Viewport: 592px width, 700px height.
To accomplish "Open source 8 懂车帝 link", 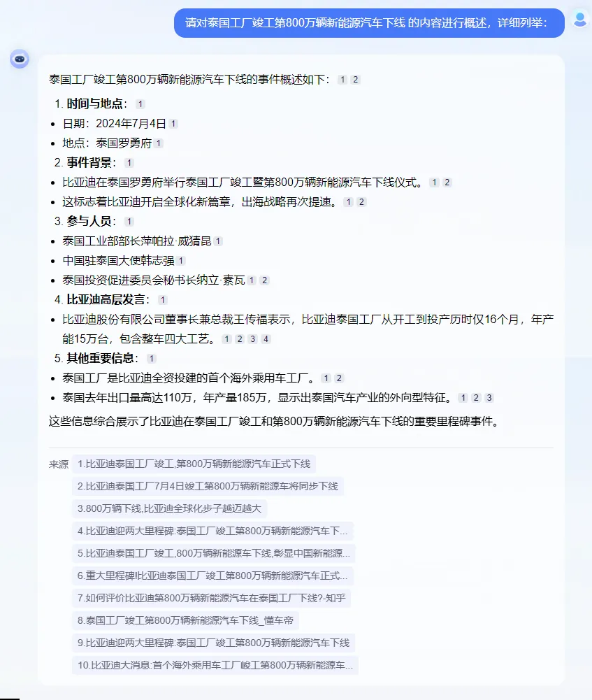I will (x=185, y=620).
